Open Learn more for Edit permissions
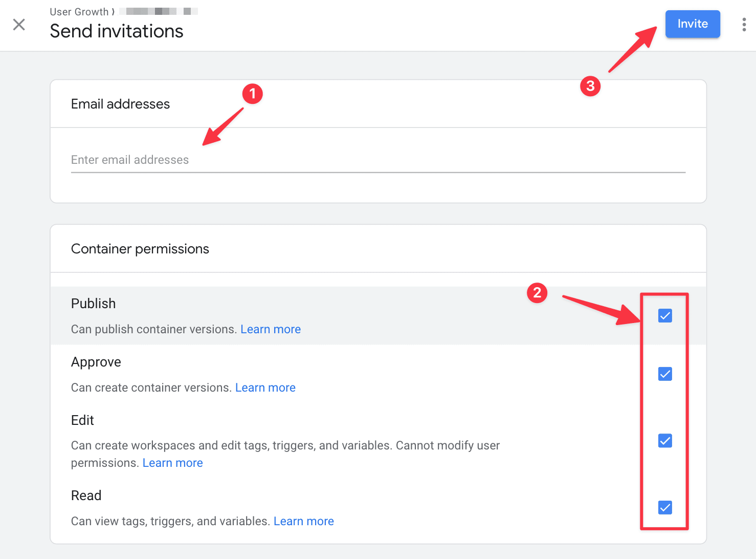Image resolution: width=756 pixels, height=559 pixels. [x=172, y=462]
